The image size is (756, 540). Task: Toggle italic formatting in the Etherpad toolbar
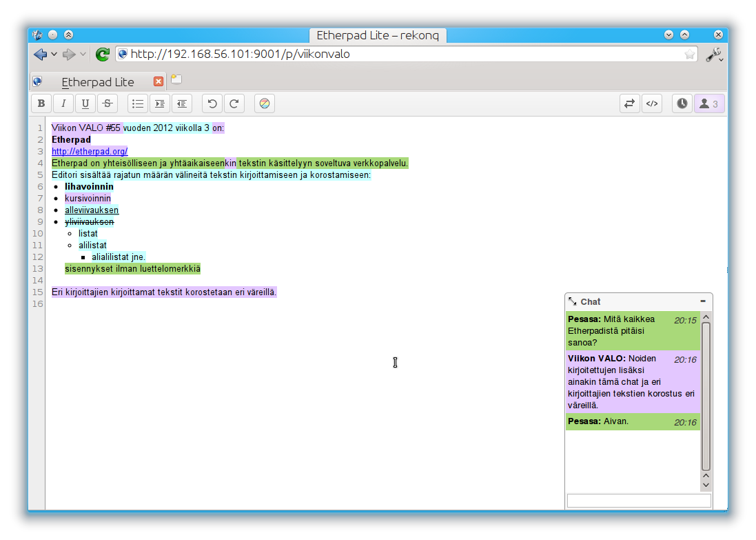click(x=63, y=103)
